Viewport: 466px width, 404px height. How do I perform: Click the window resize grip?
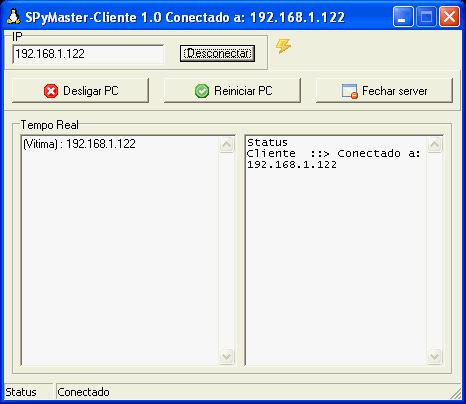click(456, 394)
